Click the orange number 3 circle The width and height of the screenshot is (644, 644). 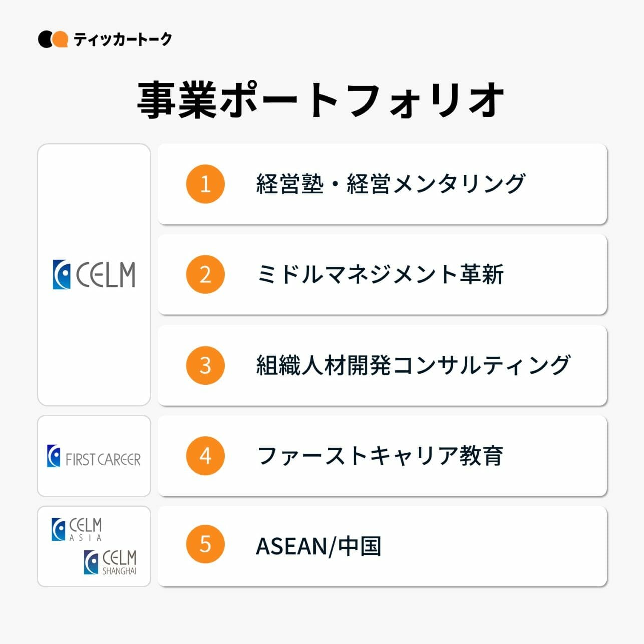205,365
